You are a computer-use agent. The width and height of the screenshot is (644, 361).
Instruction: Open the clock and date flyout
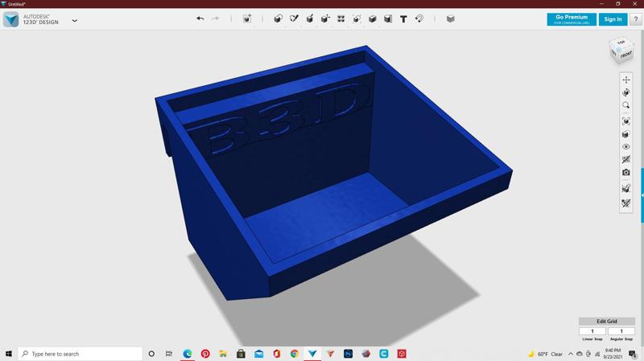613,354
